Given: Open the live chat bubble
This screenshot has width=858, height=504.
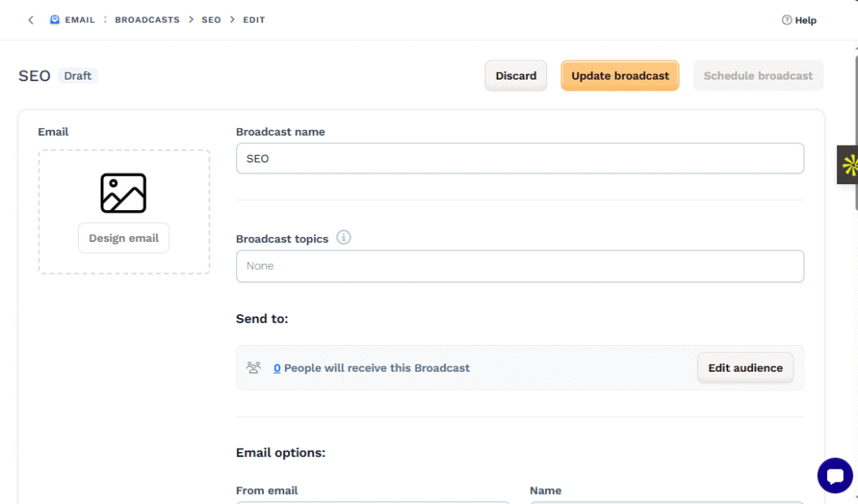Looking at the screenshot, I should (835, 476).
